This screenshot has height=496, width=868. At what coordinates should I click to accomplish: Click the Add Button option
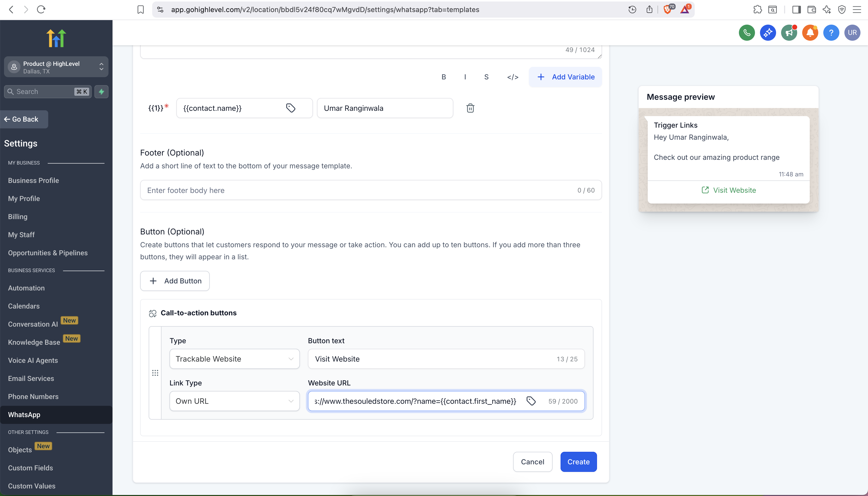[x=175, y=281]
